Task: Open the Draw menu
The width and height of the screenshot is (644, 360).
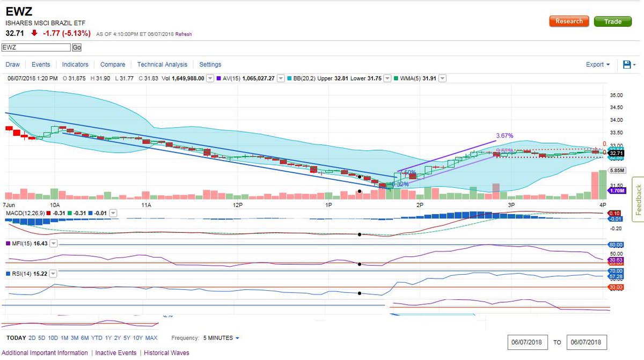Action: 12,64
